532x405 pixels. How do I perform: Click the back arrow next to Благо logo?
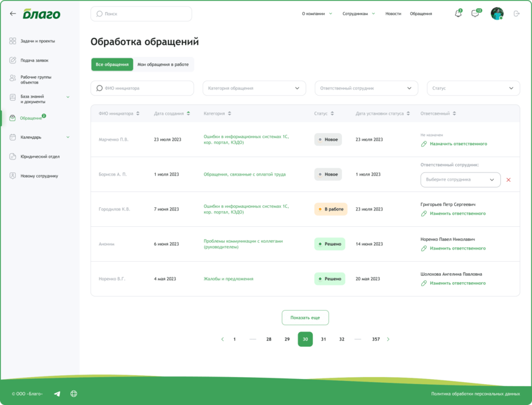pyautogui.click(x=13, y=13)
